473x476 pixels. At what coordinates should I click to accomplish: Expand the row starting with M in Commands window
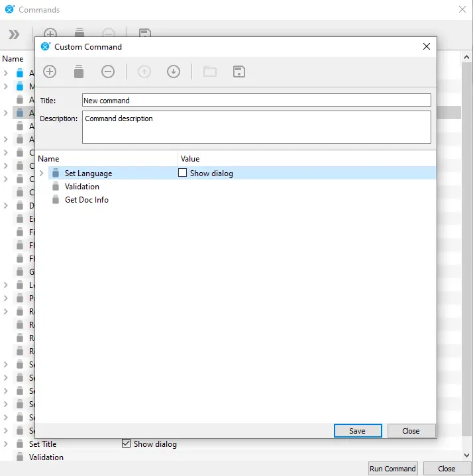6,86
